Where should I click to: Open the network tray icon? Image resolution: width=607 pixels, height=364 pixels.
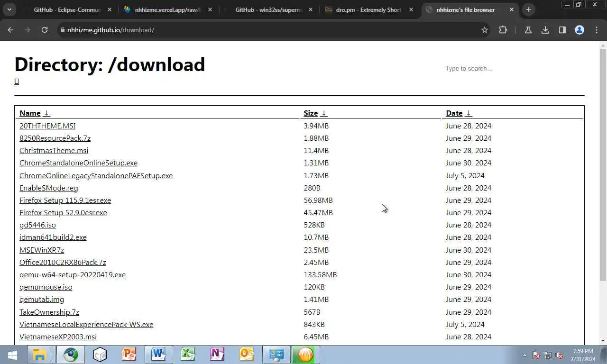click(x=548, y=355)
